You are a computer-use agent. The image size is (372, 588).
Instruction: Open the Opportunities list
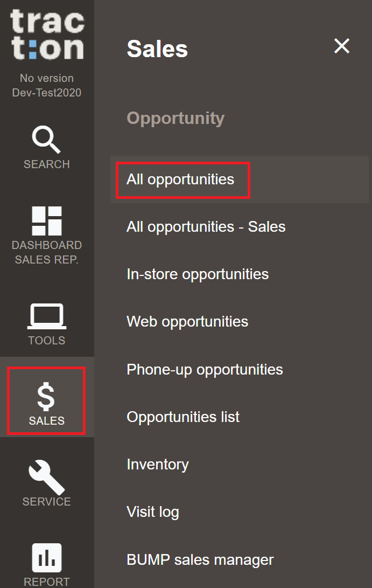click(183, 417)
